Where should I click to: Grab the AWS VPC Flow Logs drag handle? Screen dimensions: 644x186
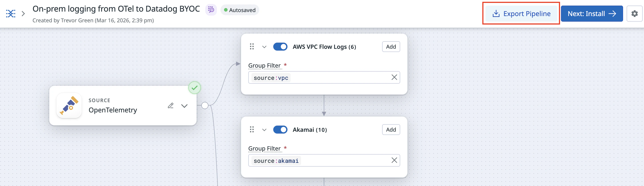click(252, 47)
